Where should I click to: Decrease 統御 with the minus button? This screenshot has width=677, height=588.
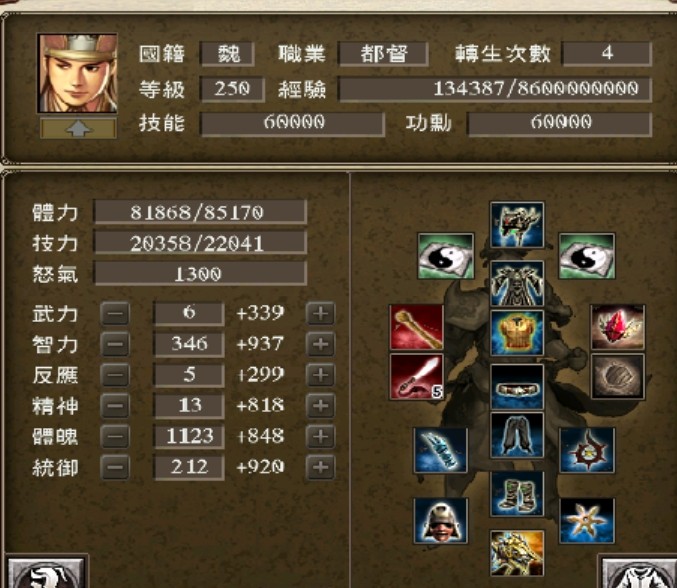click(x=115, y=467)
